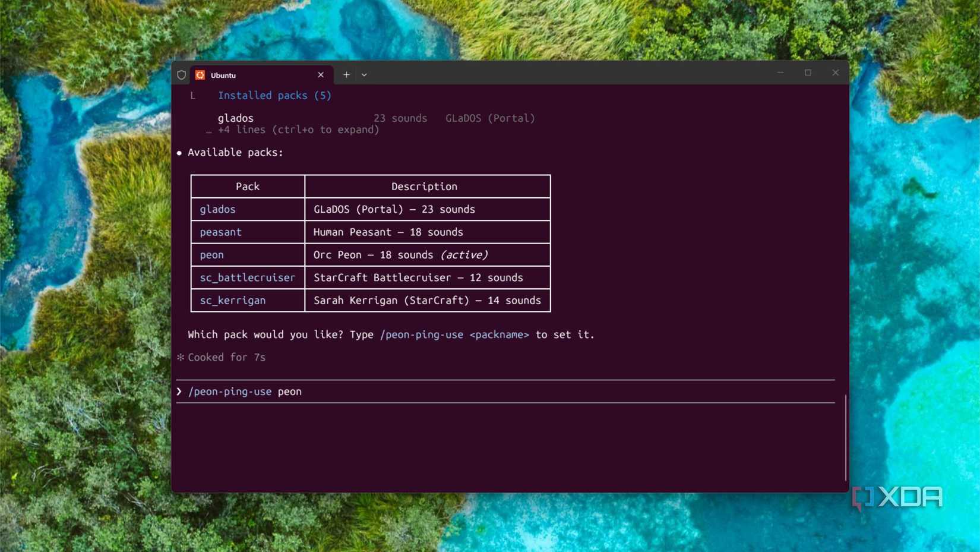Click the 'Cooked for 7s' status line
The height and width of the screenshot is (552, 980).
pos(226,357)
